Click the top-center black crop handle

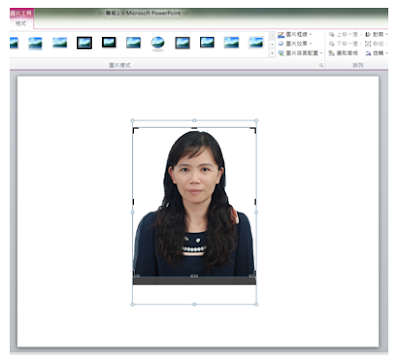click(x=194, y=128)
